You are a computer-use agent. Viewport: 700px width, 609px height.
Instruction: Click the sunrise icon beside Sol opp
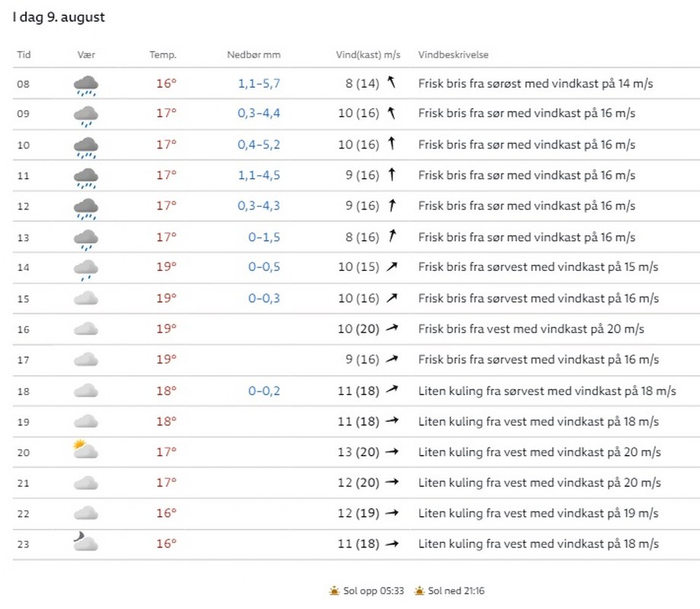point(334,591)
